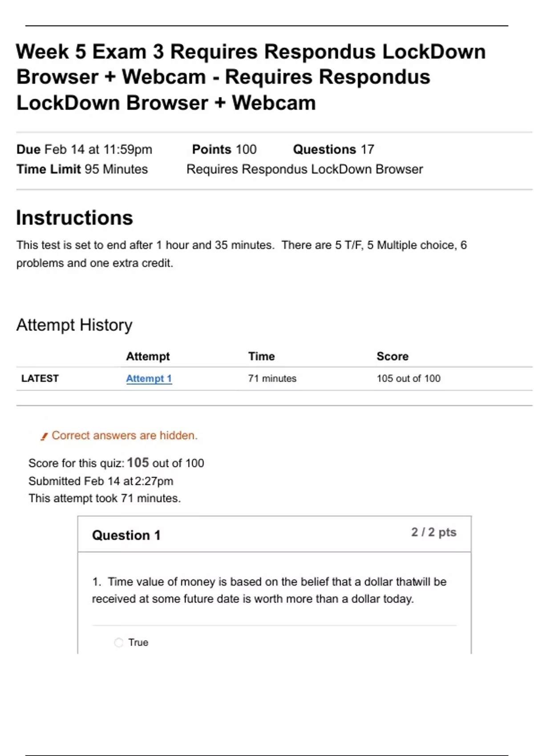Click the 2 / 2 pts score
The width and height of the screenshot is (534, 756).
point(433,532)
